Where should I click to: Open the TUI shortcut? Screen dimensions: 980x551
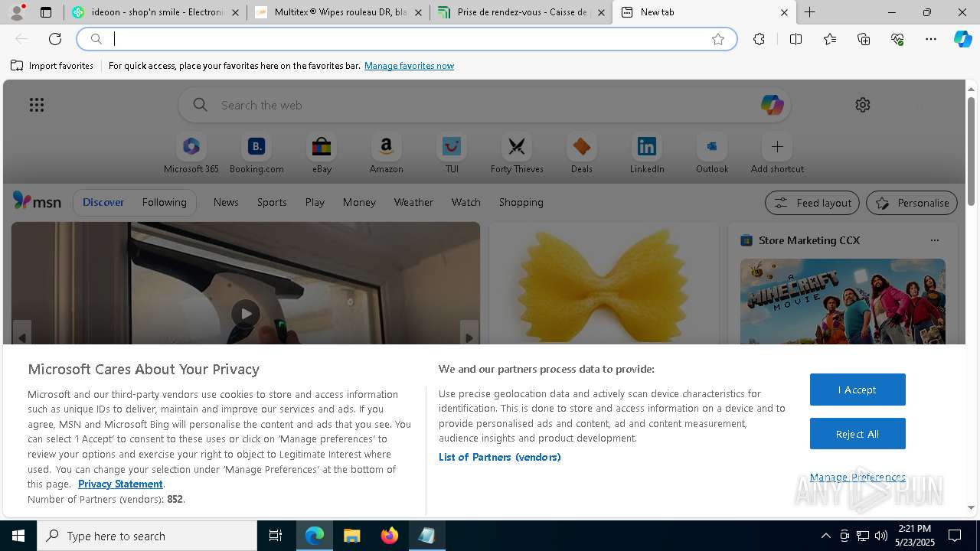click(452, 153)
